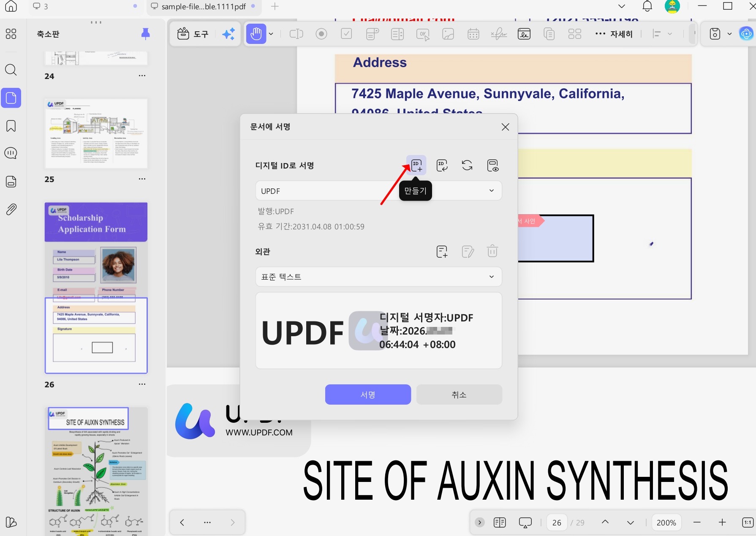Screen dimensions: 756x536
Task: Select the page 25 thumbnail
Action: (x=96, y=133)
